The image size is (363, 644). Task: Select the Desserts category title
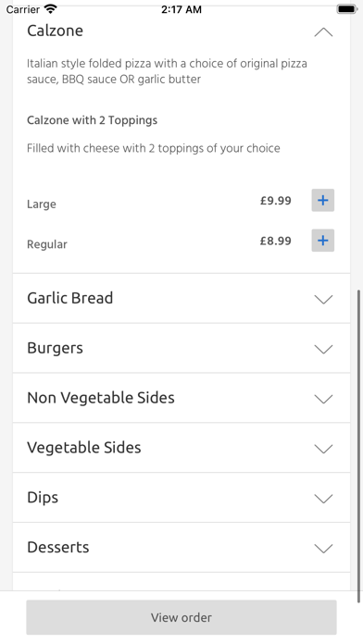coord(58,547)
